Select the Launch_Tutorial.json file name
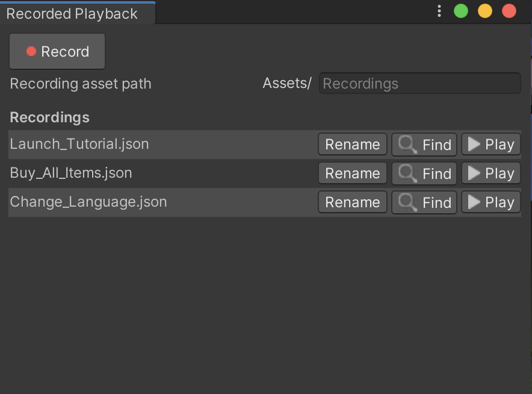532x394 pixels. point(79,144)
